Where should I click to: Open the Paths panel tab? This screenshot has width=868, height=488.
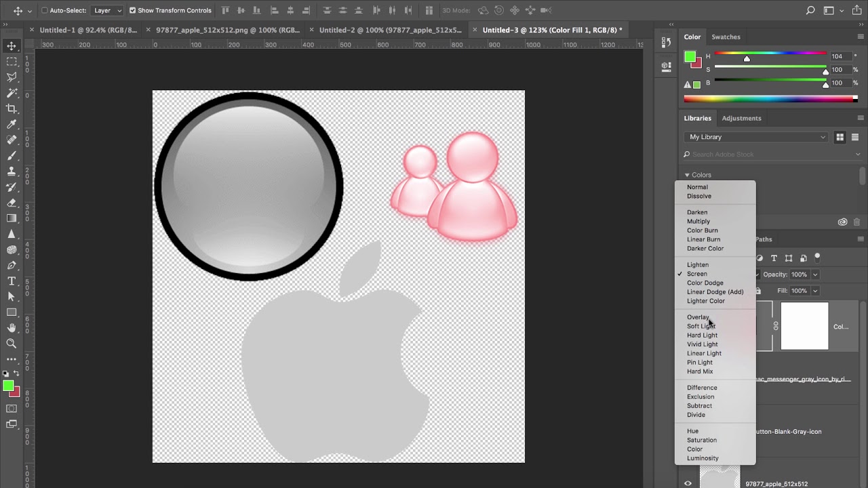764,239
